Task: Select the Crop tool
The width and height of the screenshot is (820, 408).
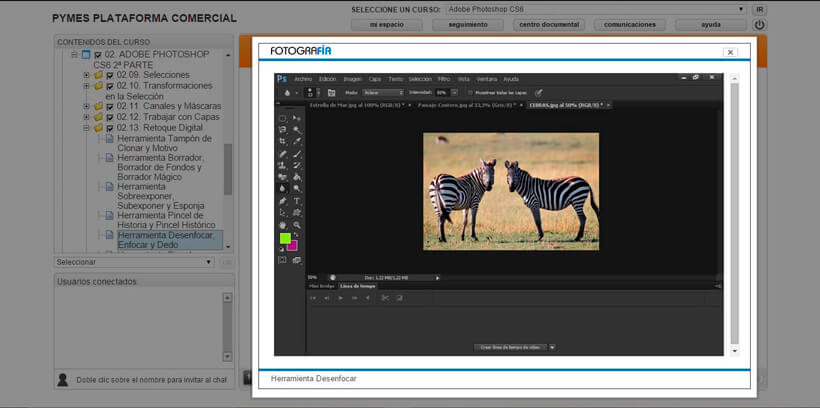Action: (x=283, y=141)
